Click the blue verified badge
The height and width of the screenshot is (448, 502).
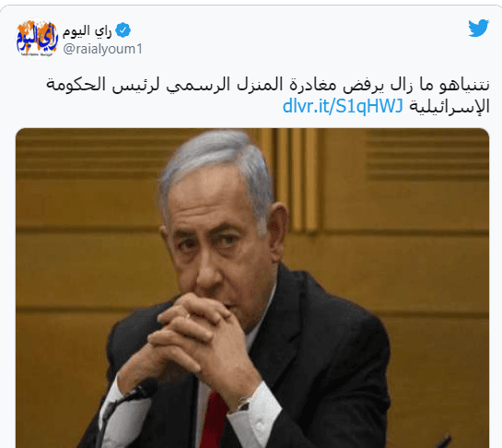pyautogui.click(x=123, y=30)
